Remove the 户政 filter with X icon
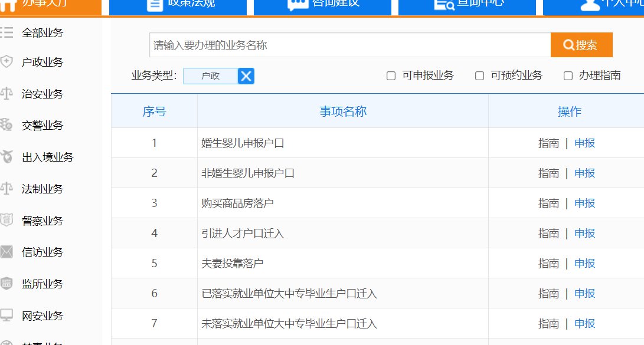The width and height of the screenshot is (644, 345). [246, 76]
